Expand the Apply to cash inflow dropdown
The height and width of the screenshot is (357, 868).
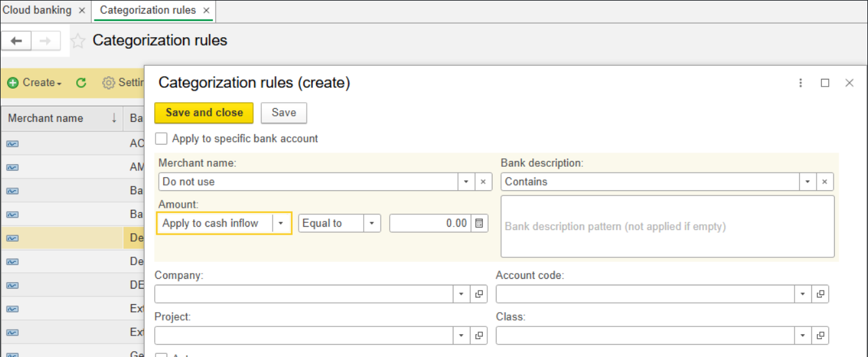click(281, 223)
